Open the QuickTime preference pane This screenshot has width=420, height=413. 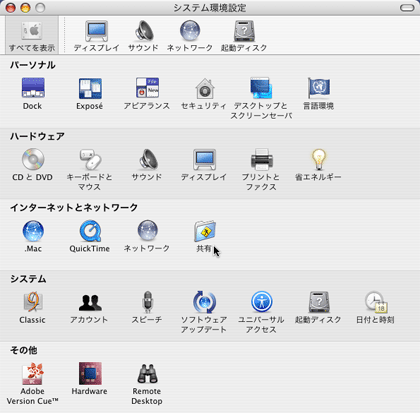(x=90, y=231)
